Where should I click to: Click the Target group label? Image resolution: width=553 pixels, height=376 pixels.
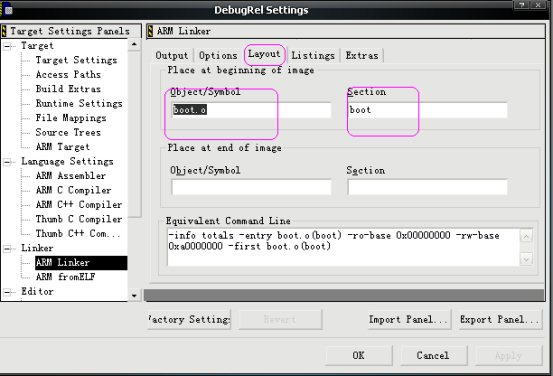[x=37, y=46]
